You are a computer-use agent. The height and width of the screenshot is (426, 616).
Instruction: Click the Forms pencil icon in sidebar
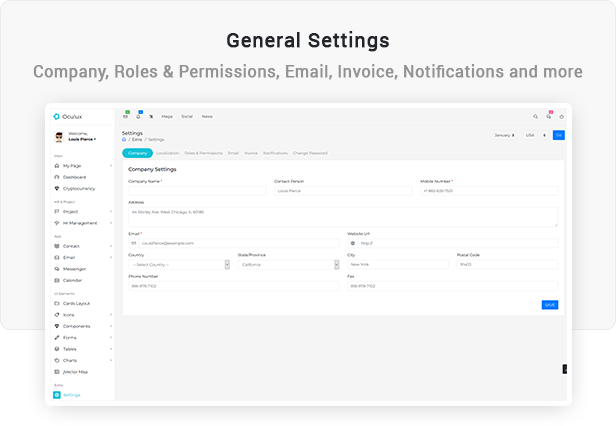coord(57,338)
